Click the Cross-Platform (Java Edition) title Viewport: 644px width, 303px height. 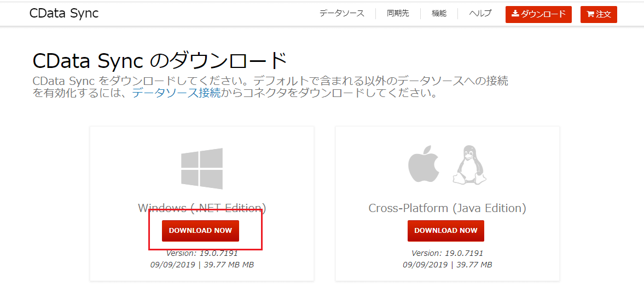coord(447,208)
